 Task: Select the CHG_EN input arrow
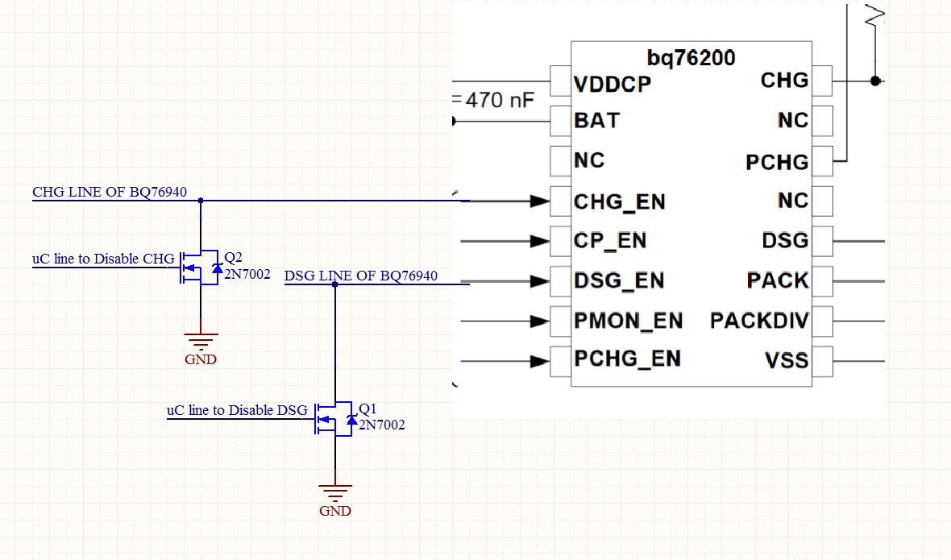(539, 201)
